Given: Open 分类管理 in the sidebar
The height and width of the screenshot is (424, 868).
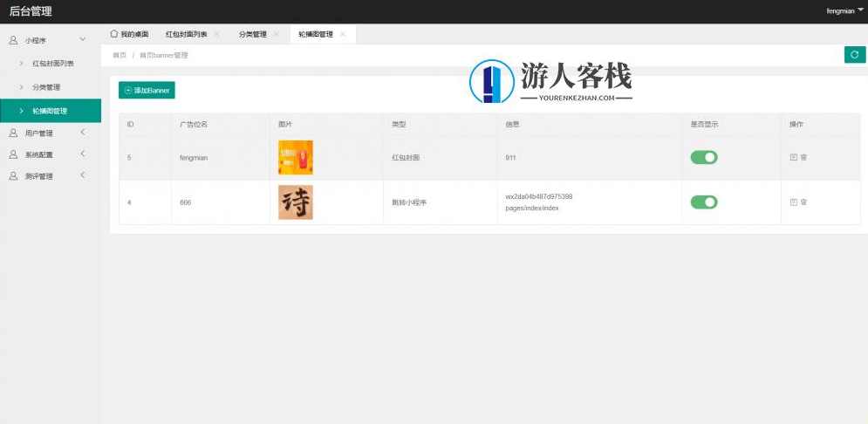Looking at the screenshot, I should [x=51, y=87].
